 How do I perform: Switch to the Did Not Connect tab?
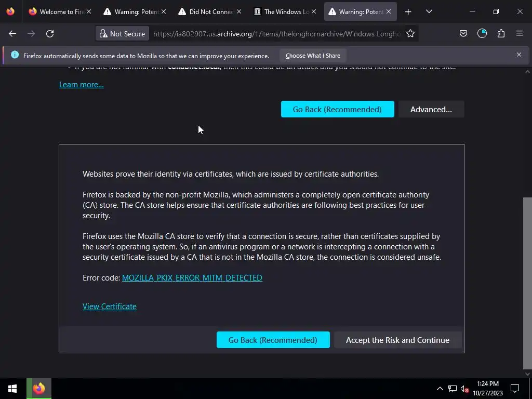(210, 11)
